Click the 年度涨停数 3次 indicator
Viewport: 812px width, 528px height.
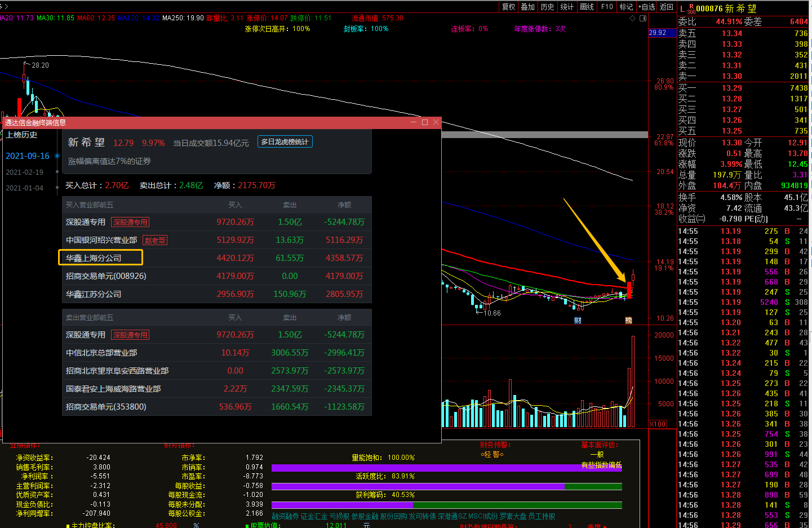pos(540,29)
